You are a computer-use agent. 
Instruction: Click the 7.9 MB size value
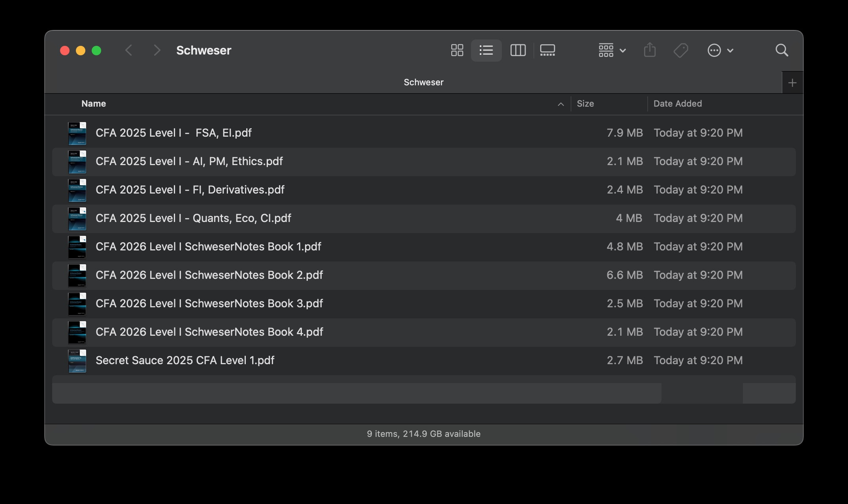pyautogui.click(x=625, y=133)
